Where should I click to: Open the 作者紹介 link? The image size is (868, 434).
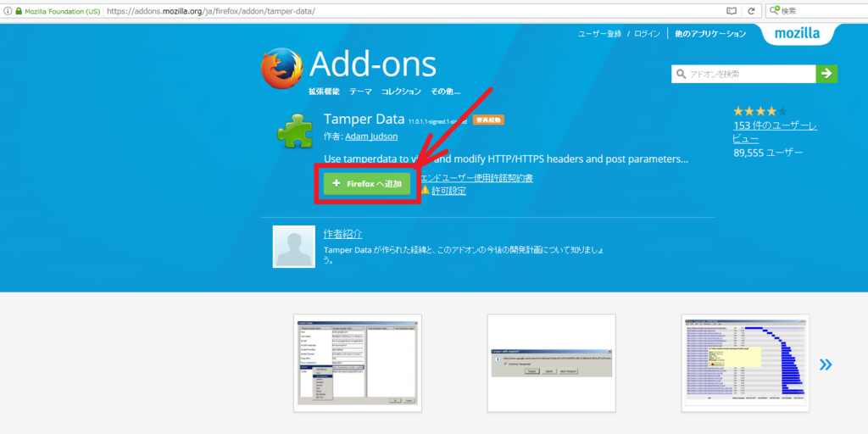point(342,234)
